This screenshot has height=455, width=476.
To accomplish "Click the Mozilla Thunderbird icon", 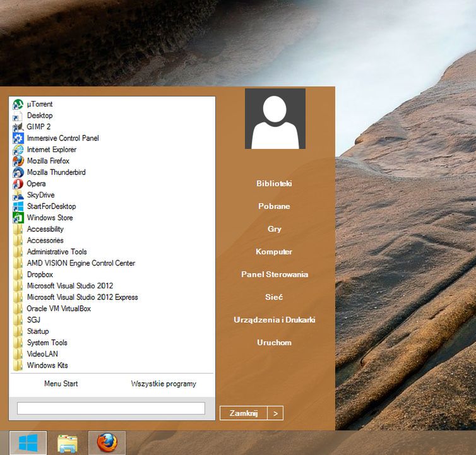I will (18, 172).
